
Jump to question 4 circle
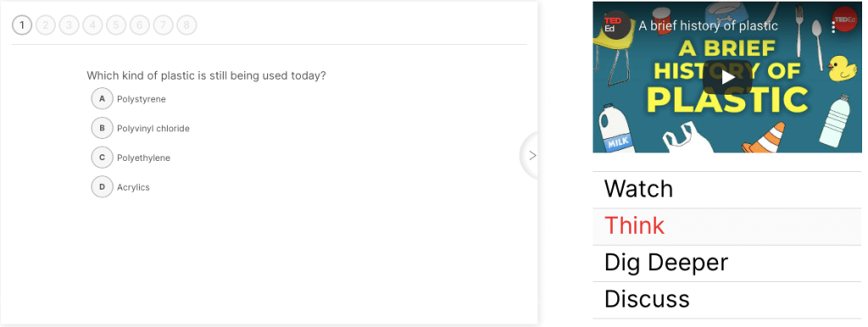pyautogui.click(x=92, y=25)
